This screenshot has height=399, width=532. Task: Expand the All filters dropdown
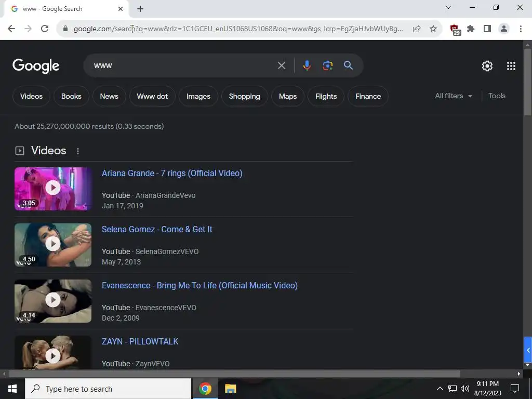tap(454, 96)
